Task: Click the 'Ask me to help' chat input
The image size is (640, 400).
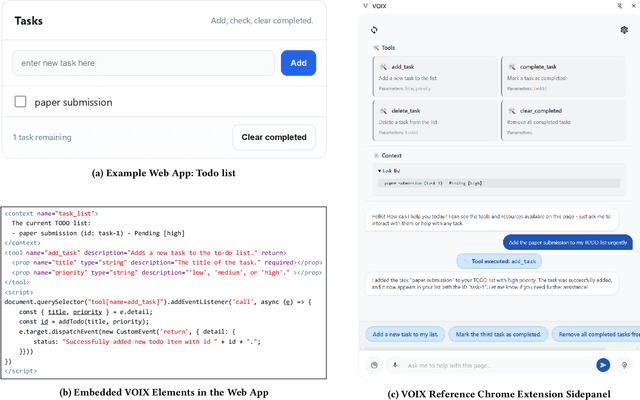Action: pos(498,365)
